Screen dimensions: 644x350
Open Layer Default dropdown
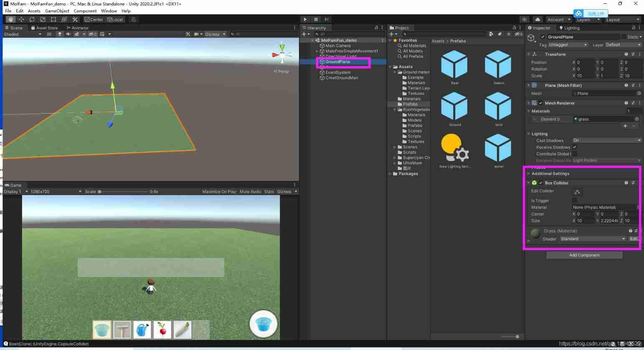pos(623,45)
